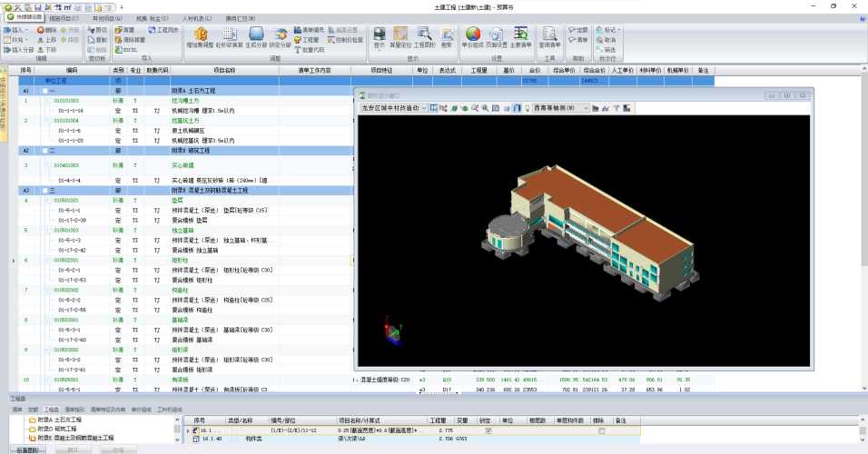Import from EXCEL icon

(125, 50)
